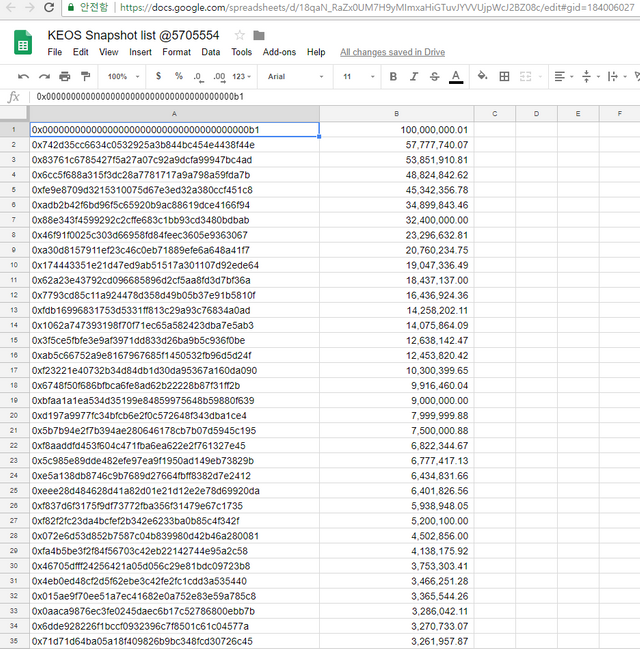The image size is (640, 649).
Task: Open the Arial font dropdown
Action: click(295, 77)
